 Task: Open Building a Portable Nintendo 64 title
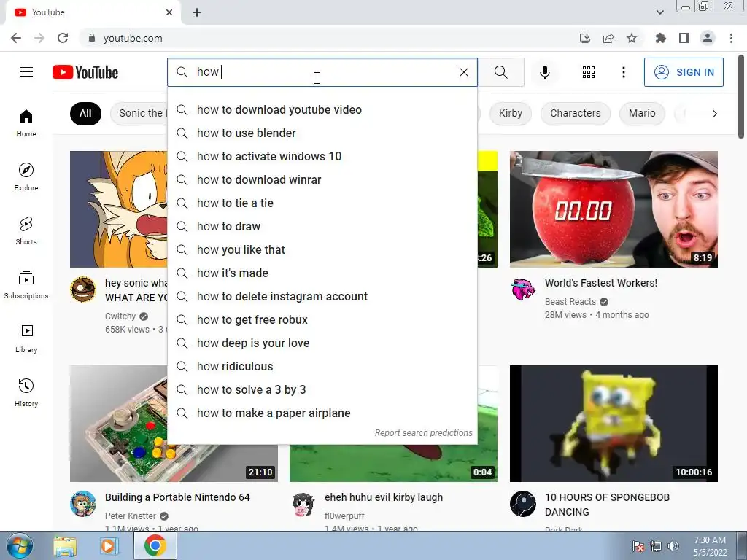coord(177,497)
